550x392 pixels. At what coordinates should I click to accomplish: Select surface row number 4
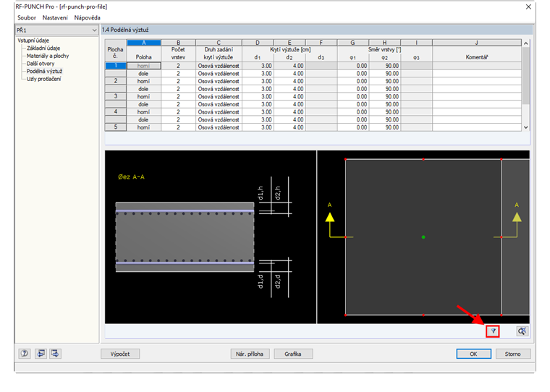tap(116, 112)
